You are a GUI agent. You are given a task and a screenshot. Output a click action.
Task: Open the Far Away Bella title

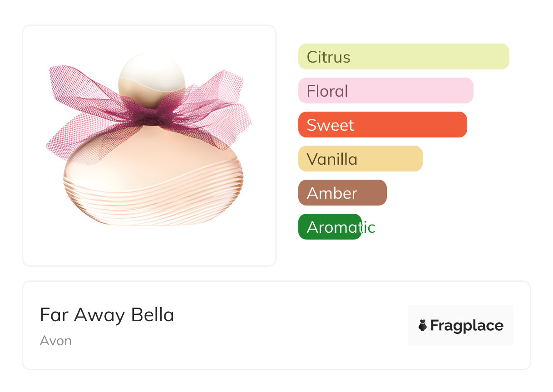[x=107, y=315]
